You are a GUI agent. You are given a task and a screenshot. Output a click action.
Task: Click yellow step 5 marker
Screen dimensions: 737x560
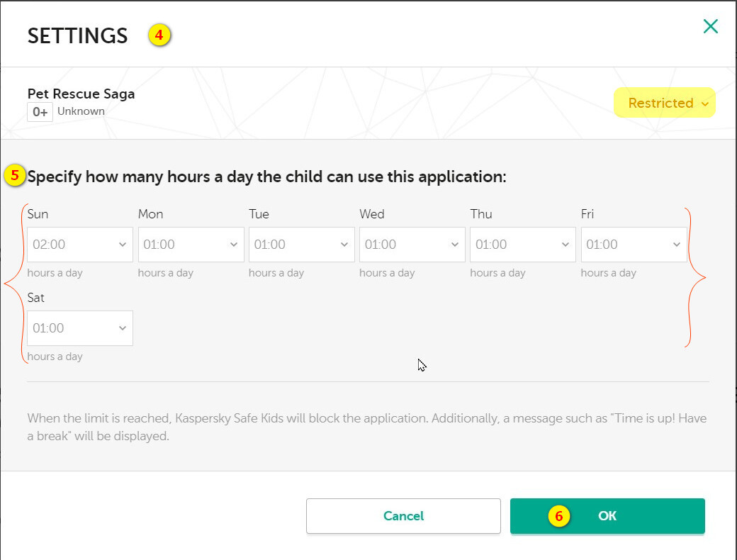[15, 176]
